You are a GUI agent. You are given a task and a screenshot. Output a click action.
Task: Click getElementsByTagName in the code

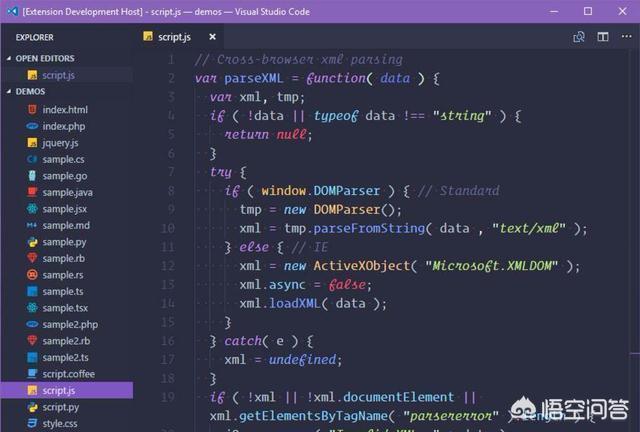pos(313,416)
